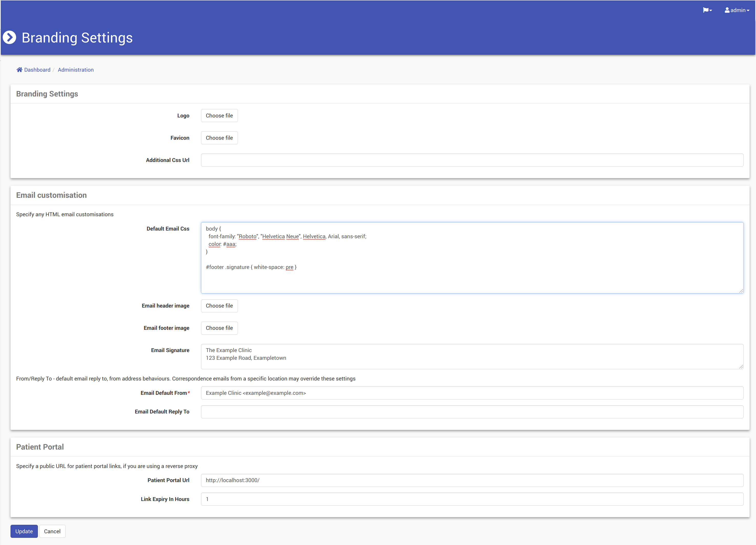This screenshot has height=545, width=756.
Task: Click the Link Expiry In Hours field
Action: (x=472, y=499)
